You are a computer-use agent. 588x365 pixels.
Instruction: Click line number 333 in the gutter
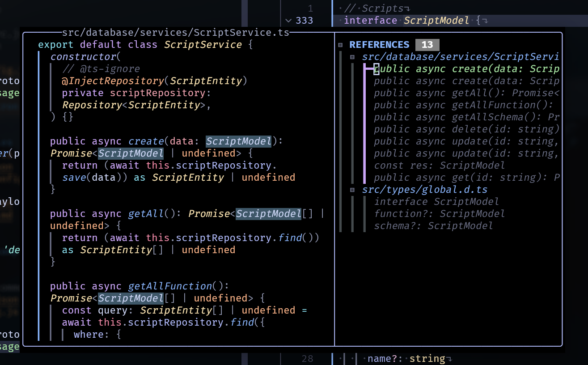click(305, 21)
